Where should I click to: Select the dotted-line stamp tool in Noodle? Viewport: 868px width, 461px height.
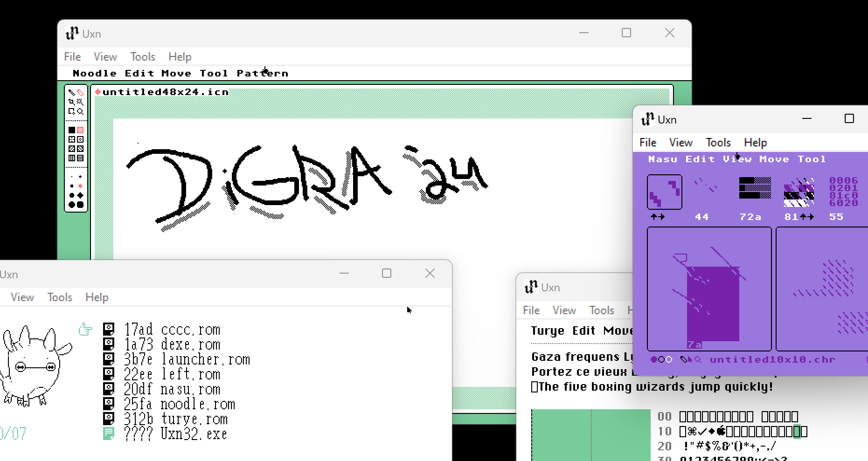coord(80,102)
